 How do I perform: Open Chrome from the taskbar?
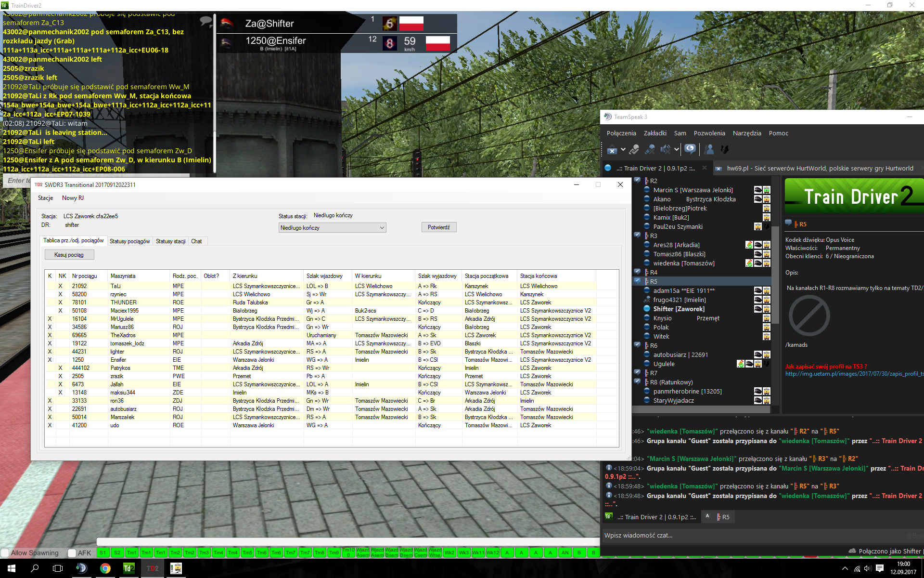(x=105, y=568)
